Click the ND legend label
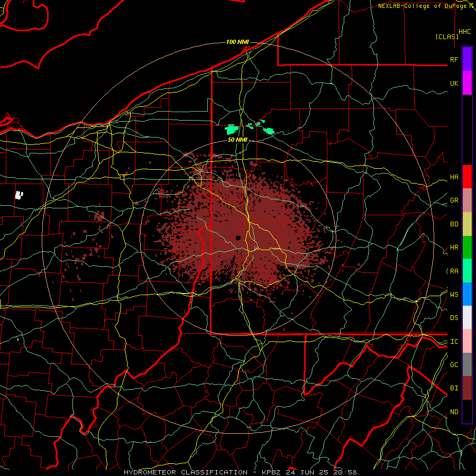The image size is (476, 476). [454, 412]
